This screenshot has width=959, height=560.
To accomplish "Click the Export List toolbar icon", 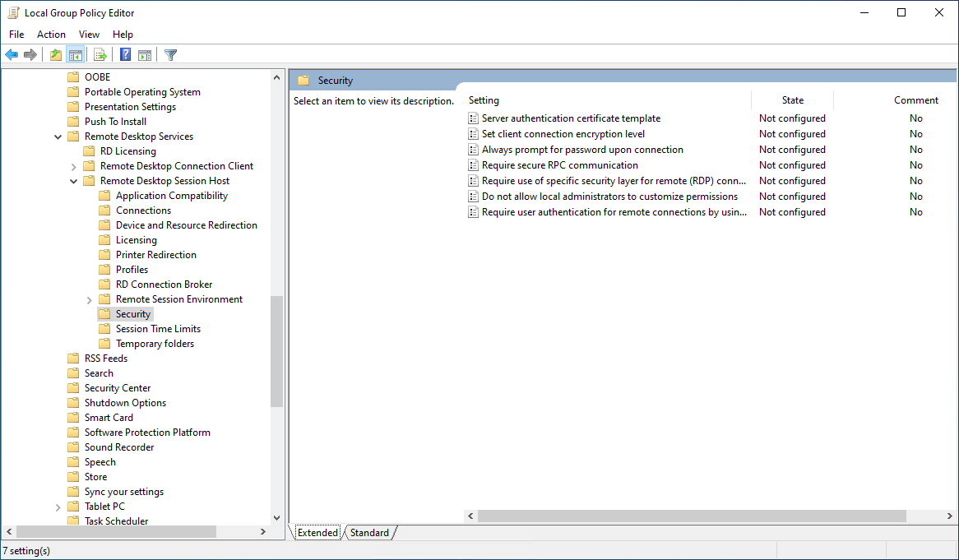I will pyautogui.click(x=100, y=54).
